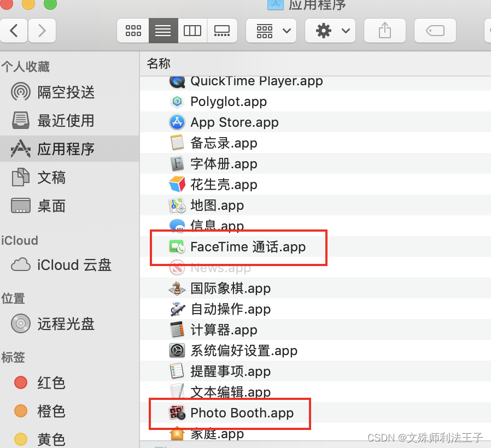The height and width of the screenshot is (448, 491).
Task: Click the 提醒事项 reminders app icon
Action: tap(177, 371)
